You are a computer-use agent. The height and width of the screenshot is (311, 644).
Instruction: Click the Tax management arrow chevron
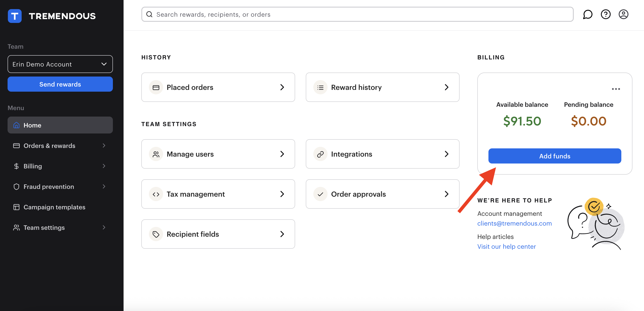pos(282,194)
